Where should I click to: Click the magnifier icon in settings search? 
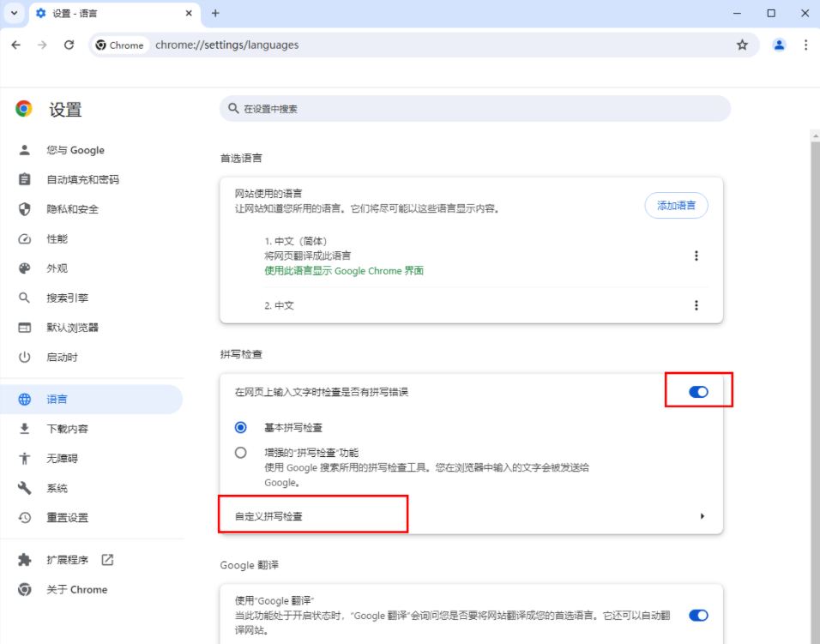click(x=233, y=109)
